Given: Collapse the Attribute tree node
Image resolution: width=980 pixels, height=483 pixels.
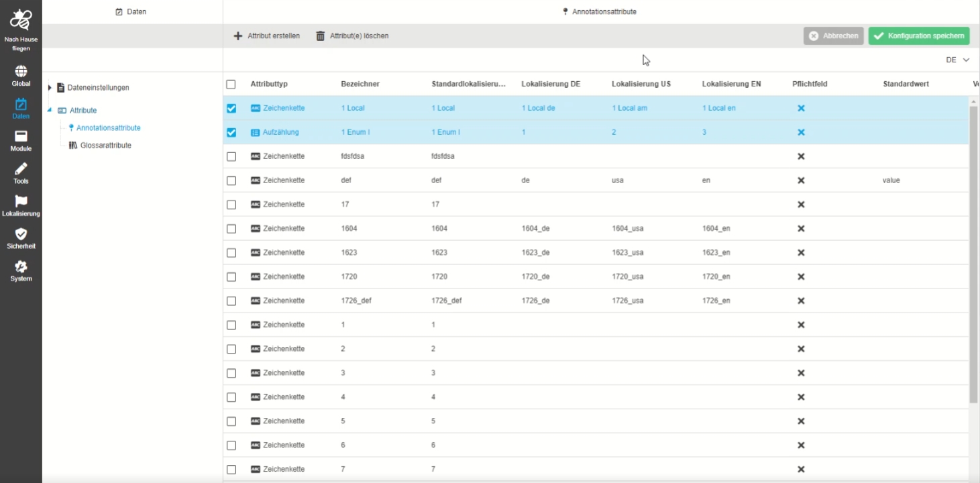Looking at the screenshot, I should [x=50, y=110].
